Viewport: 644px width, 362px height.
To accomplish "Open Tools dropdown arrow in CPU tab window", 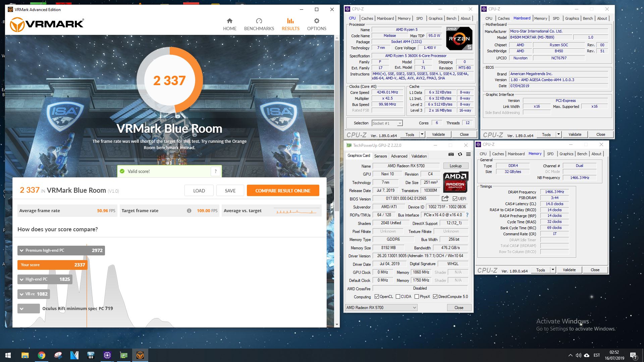I will [x=422, y=134].
